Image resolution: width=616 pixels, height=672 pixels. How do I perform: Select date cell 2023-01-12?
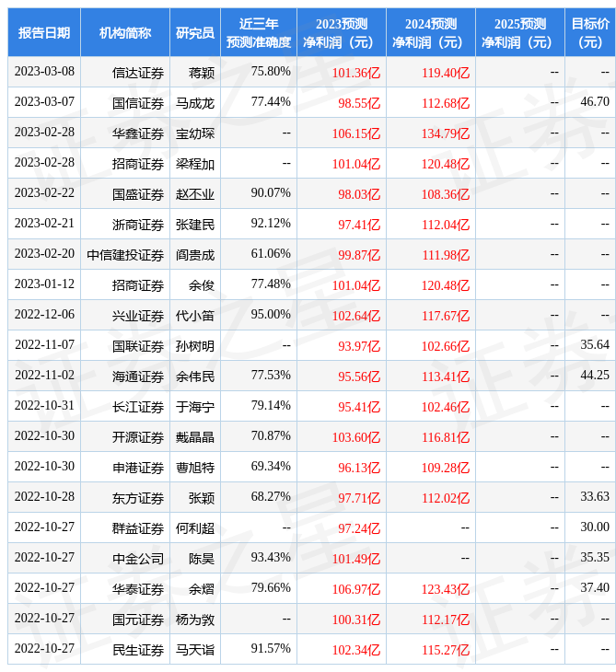(44, 284)
